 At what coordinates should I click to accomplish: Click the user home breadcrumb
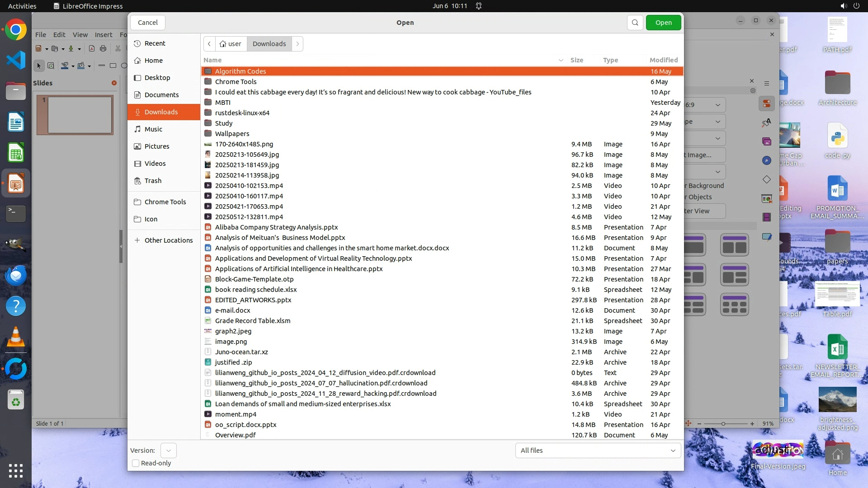point(231,44)
